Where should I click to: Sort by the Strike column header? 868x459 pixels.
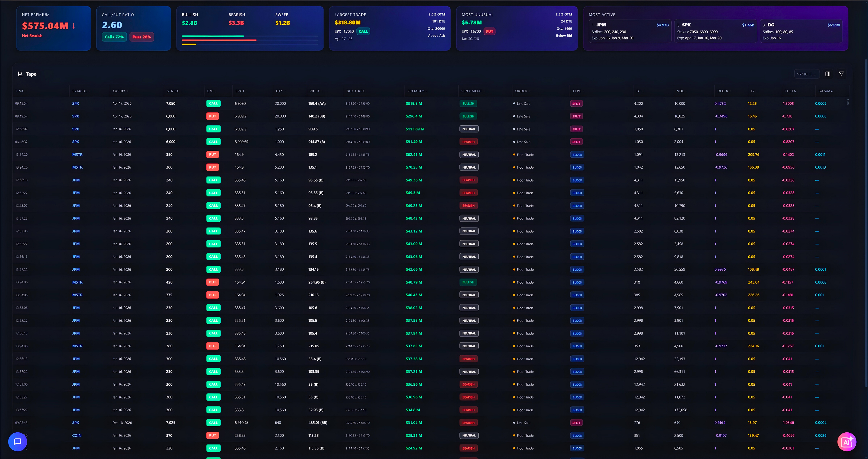[173, 91]
